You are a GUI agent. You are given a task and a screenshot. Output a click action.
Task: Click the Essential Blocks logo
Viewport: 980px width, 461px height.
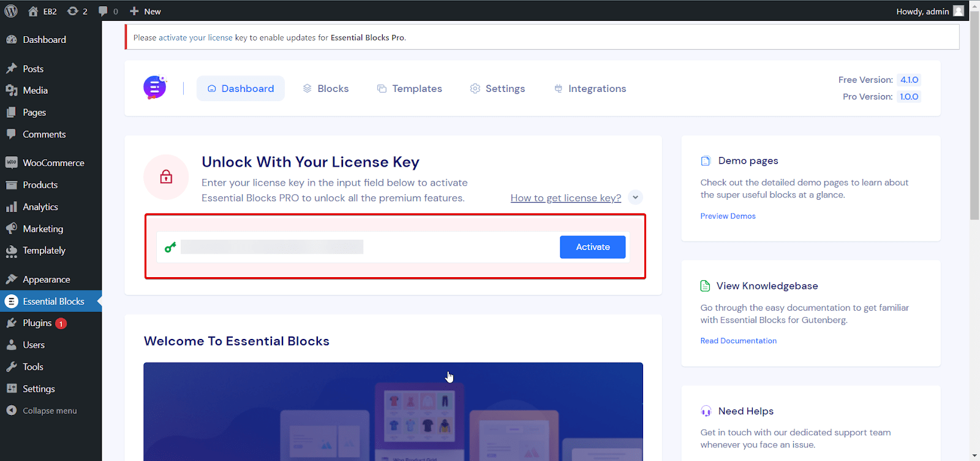point(155,88)
